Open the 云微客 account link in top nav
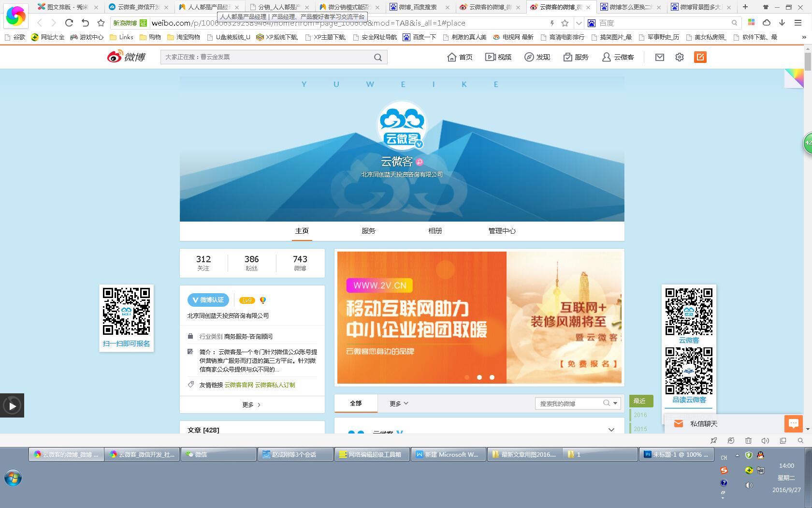This screenshot has width=812, height=508. click(x=618, y=57)
